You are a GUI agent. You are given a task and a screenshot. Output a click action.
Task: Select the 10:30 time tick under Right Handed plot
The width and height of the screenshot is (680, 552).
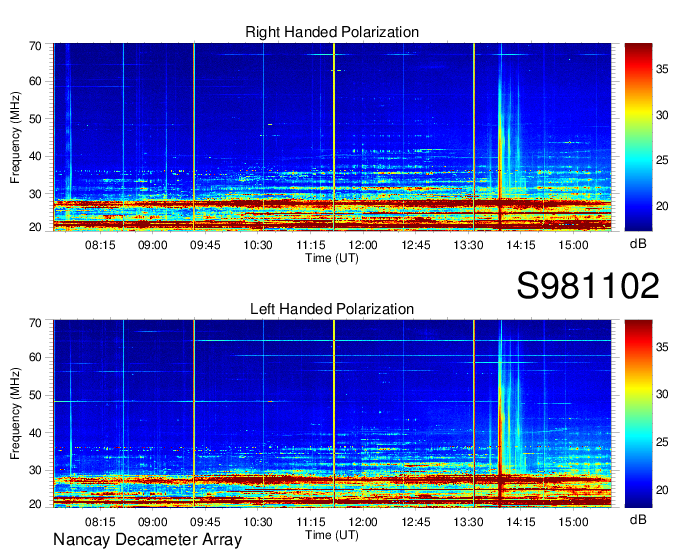[258, 245]
